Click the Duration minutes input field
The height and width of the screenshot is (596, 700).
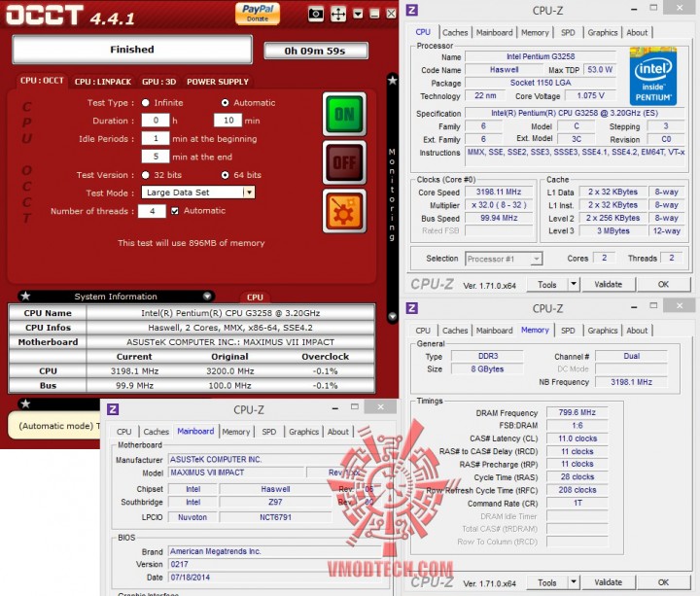coord(228,121)
